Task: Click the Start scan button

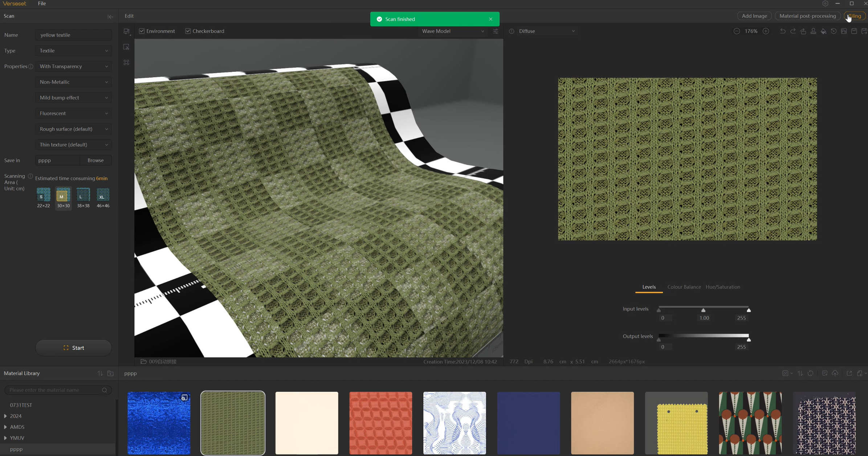Action: [x=73, y=348]
